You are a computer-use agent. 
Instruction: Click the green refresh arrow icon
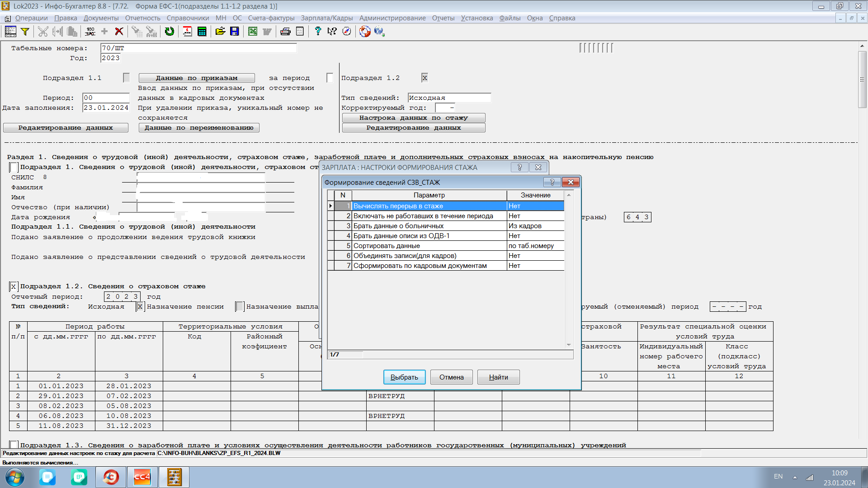pyautogui.click(x=170, y=31)
